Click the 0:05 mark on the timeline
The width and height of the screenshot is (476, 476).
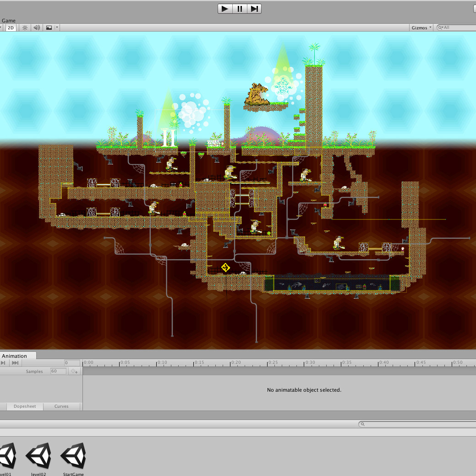point(125,362)
